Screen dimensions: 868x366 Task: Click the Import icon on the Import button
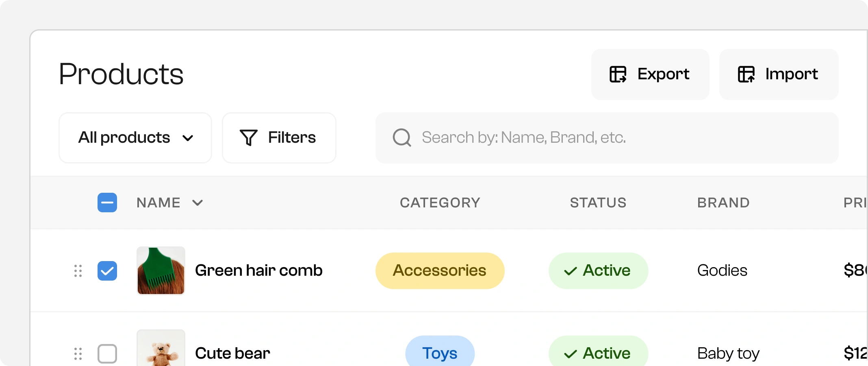click(x=746, y=74)
